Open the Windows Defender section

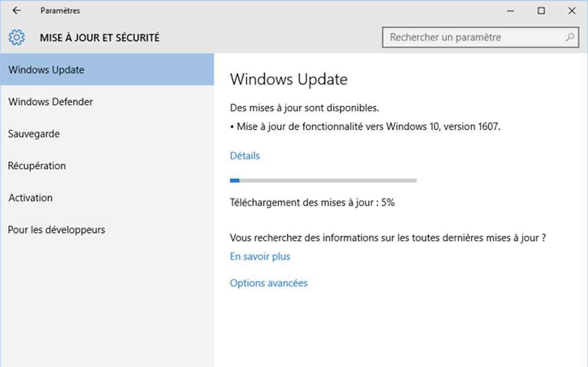tap(107, 102)
